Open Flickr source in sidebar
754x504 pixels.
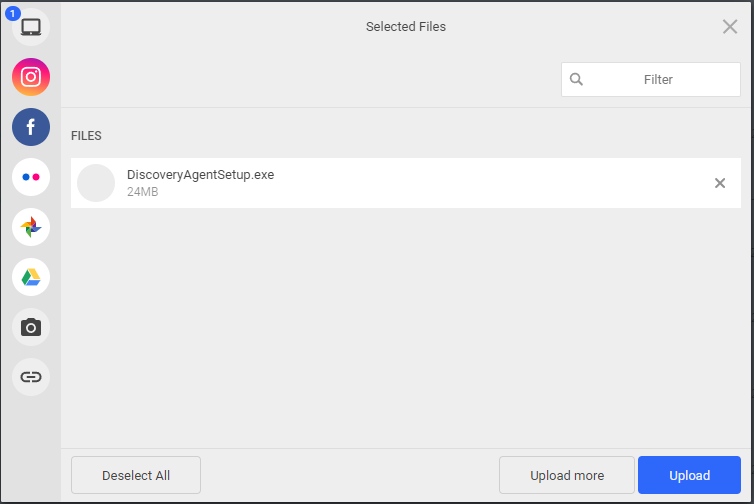pyautogui.click(x=31, y=177)
